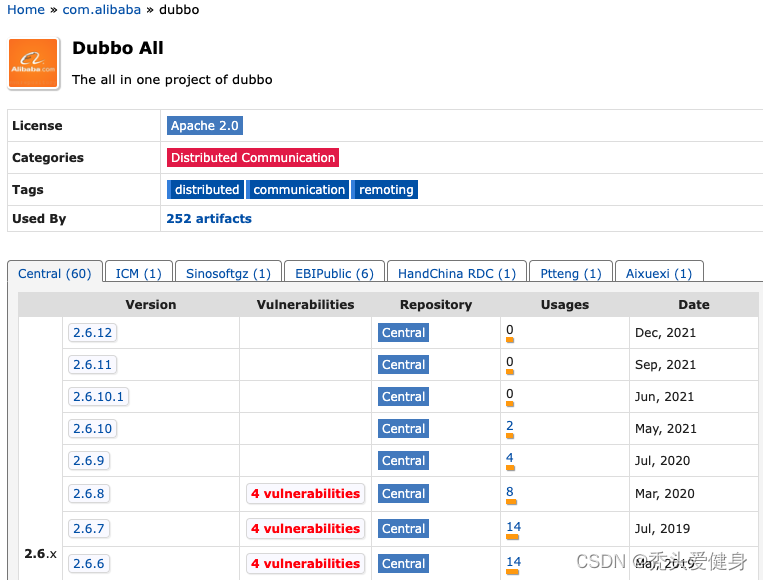763x580 pixels.
Task: Open the com.alibaba breadcrumb link
Action: [101, 9]
